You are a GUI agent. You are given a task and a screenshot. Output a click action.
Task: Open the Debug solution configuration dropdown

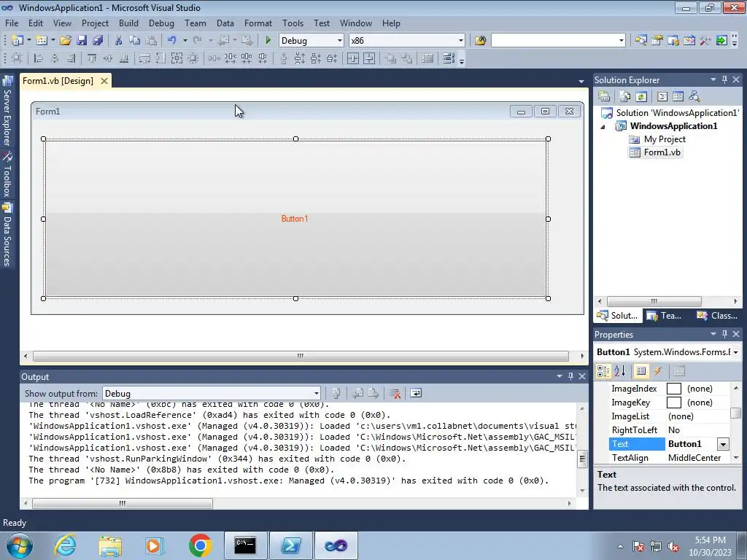(340, 41)
